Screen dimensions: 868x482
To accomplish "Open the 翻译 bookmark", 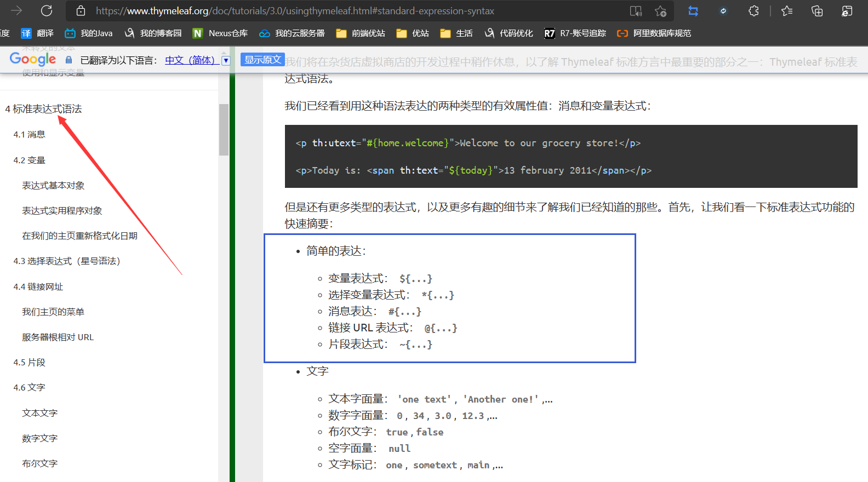I will 37,33.
